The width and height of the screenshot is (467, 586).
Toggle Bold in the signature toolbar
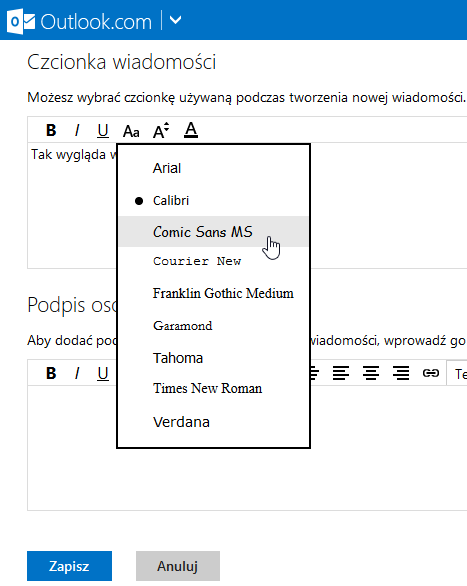[51, 373]
